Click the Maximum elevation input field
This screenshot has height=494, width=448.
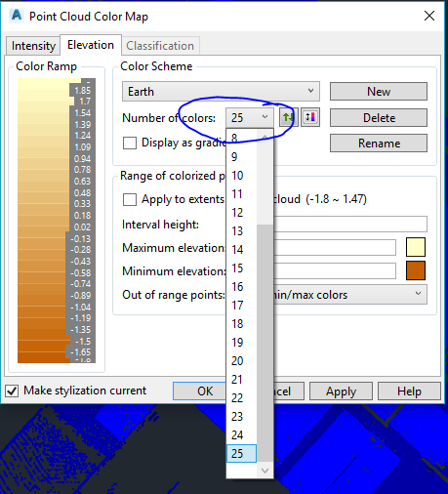click(x=335, y=248)
